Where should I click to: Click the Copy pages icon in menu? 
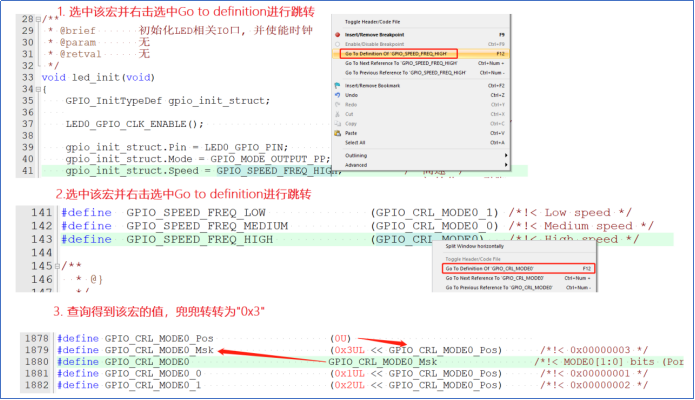coord(337,124)
